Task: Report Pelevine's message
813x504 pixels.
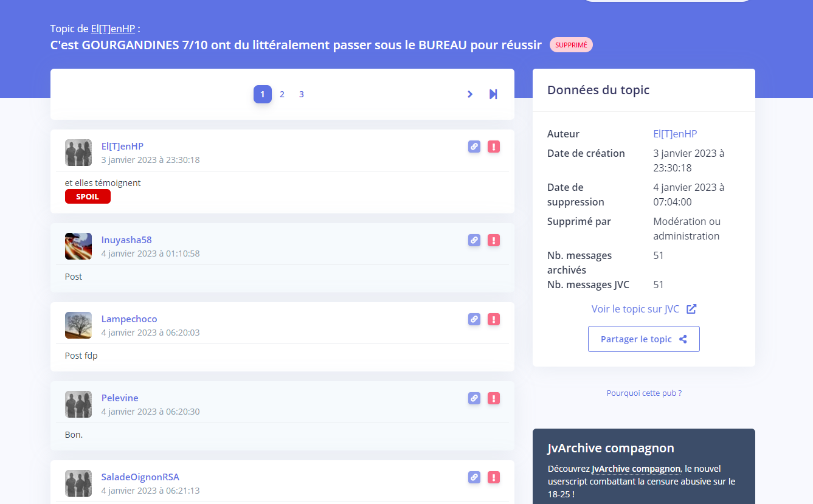Action: [494, 398]
